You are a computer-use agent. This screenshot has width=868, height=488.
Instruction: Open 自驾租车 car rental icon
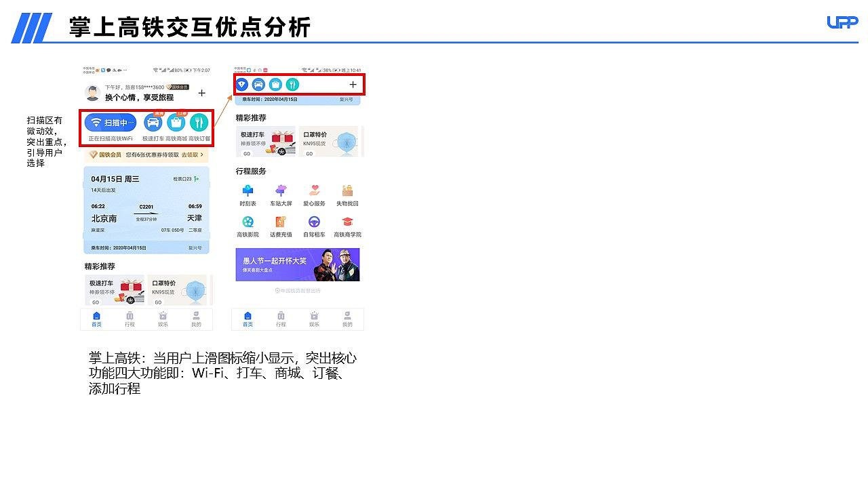click(x=314, y=226)
